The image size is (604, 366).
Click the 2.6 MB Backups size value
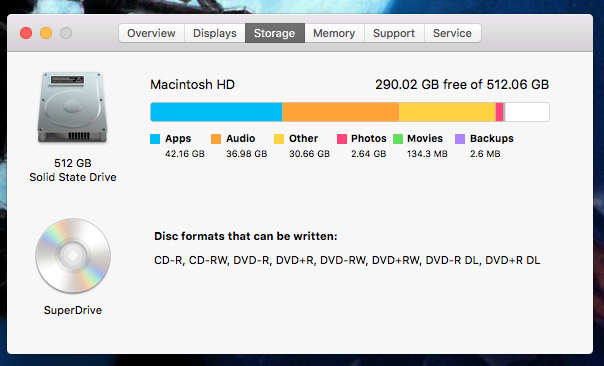(x=485, y=154)
